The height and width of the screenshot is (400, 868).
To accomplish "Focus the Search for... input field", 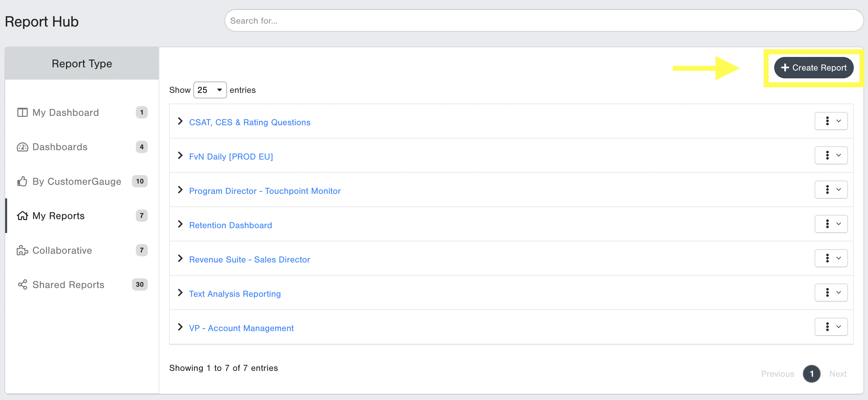I will [543, 21].
